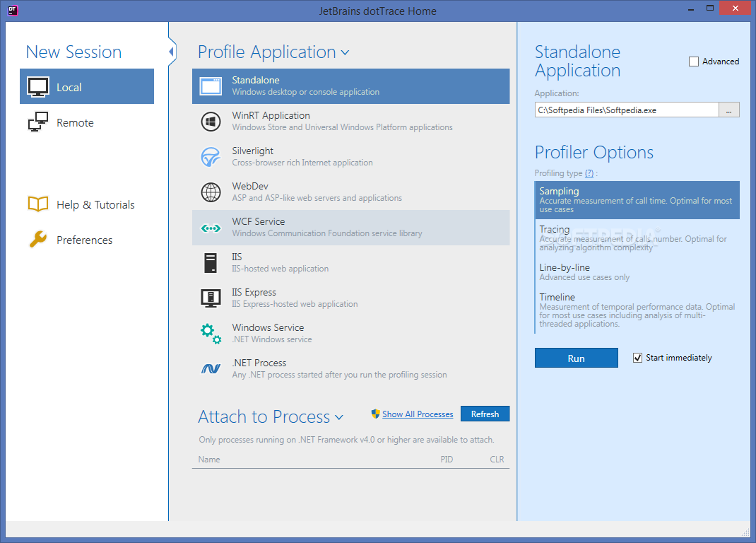Browse for application with the ... button

729,110
